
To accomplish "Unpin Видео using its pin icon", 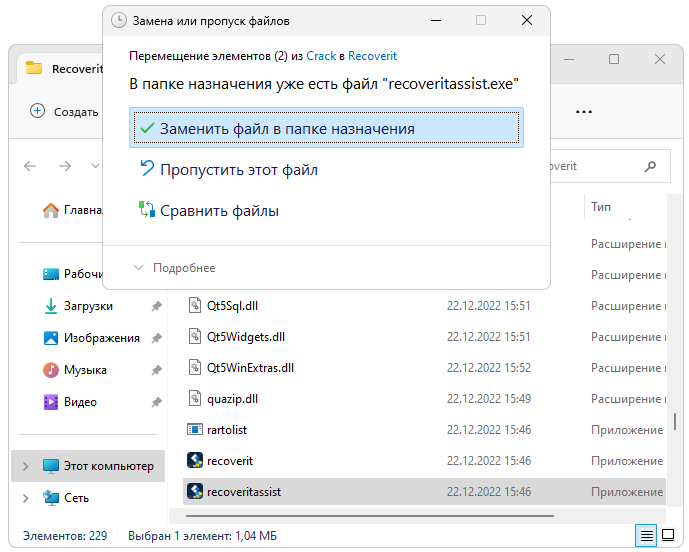I will pos(156,402).
